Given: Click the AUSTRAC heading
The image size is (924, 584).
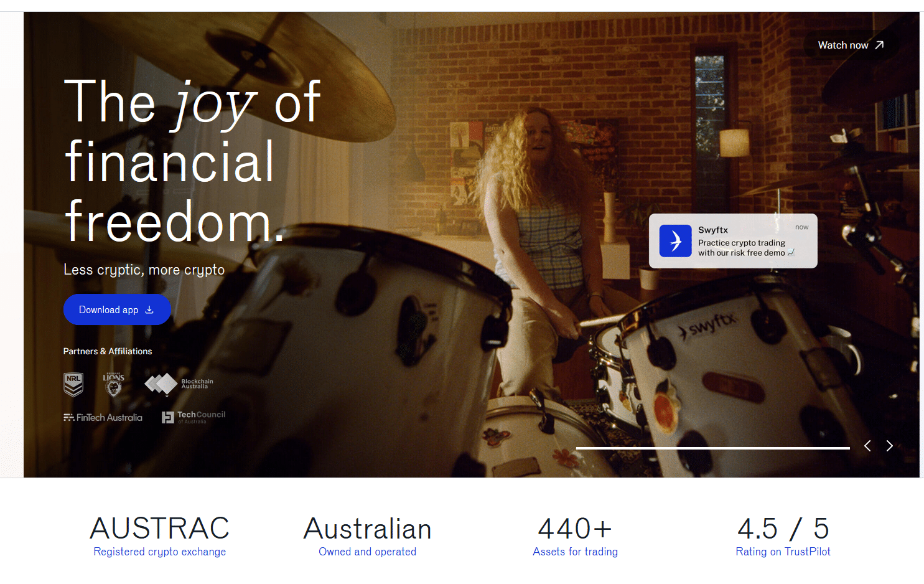Looking at the screenshot, I should point(160,529).
